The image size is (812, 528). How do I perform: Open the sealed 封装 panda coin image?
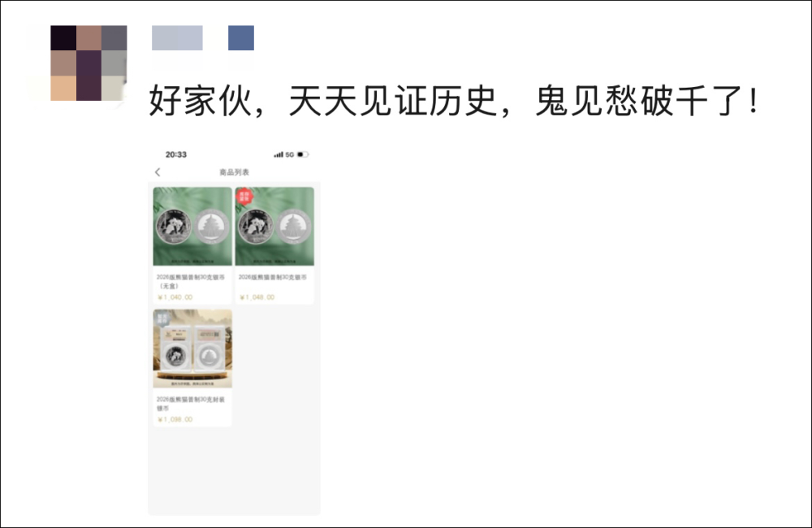click(x=192, y=348)
